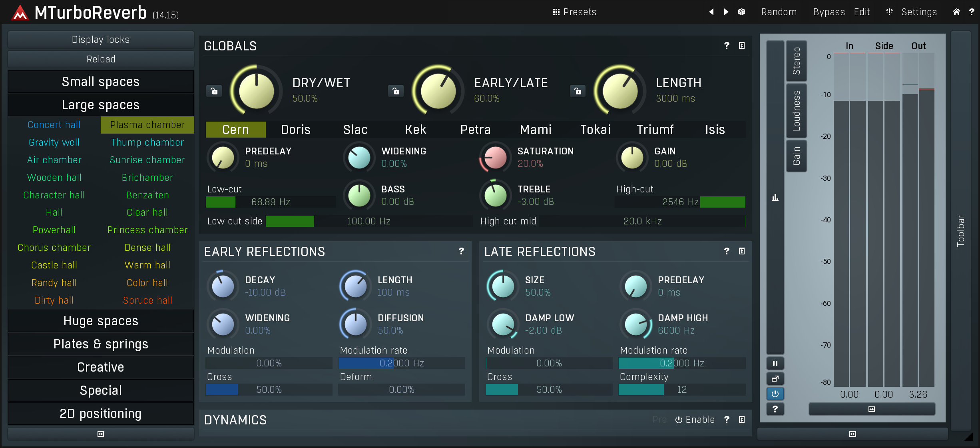Click the Low-cut frequency slider

(x=271, y=202)
